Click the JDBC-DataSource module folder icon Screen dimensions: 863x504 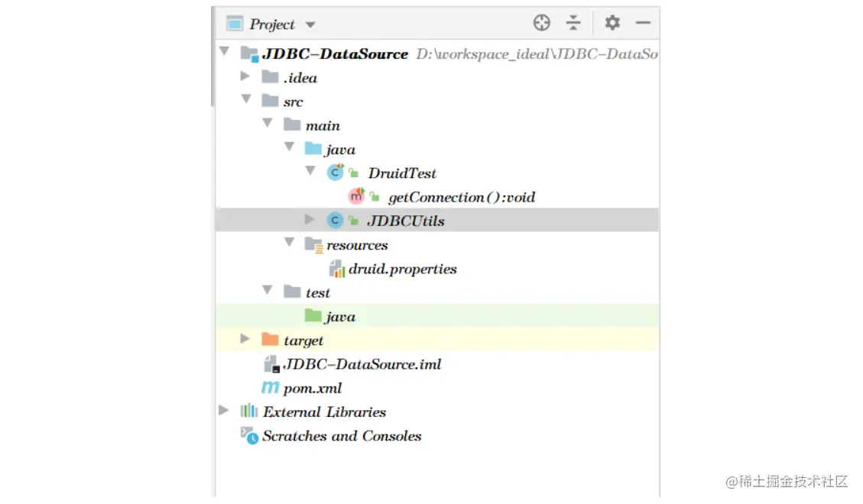[249, 54]
